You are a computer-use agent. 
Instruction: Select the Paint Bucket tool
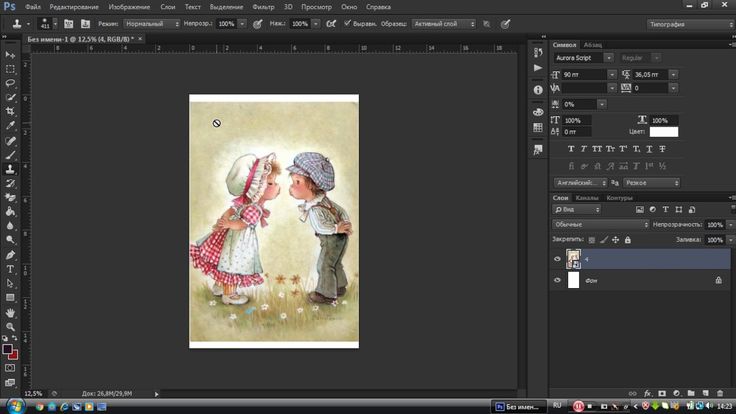[x=10, y=212]
